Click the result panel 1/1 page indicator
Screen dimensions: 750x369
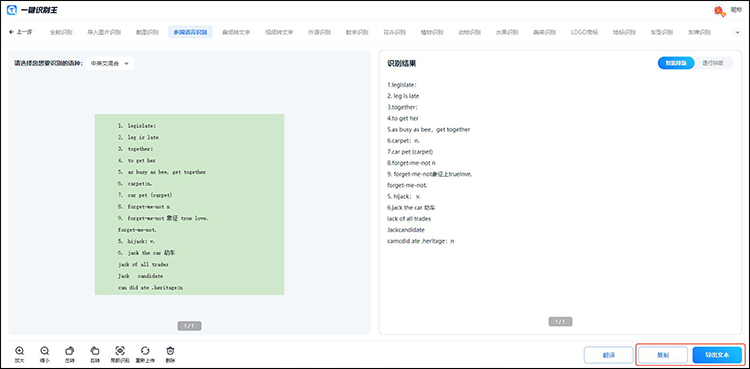(x=561, y=322)
